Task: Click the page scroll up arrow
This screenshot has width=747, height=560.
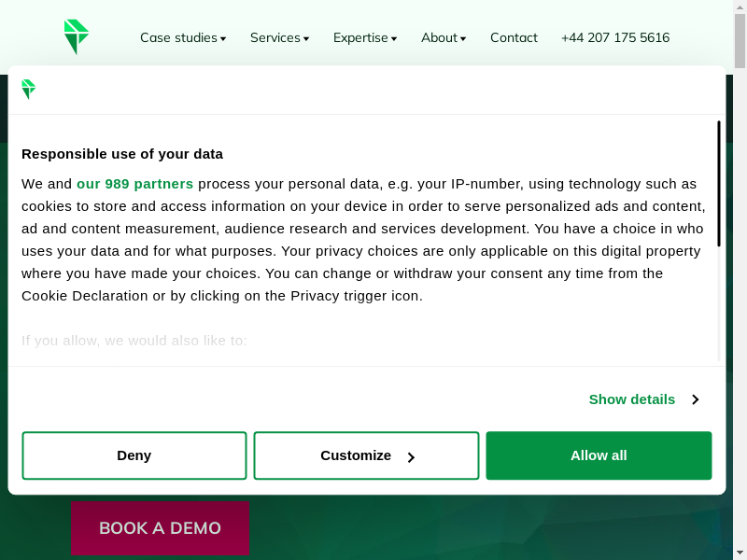Action: pos(740,8)
